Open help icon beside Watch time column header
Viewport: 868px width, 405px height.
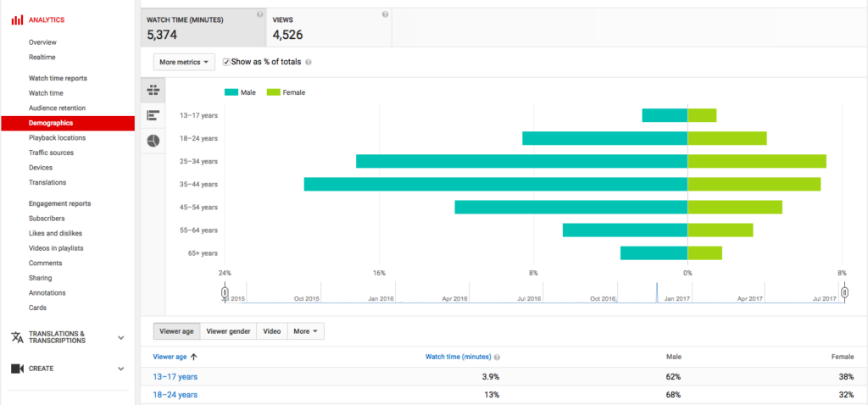497,358
